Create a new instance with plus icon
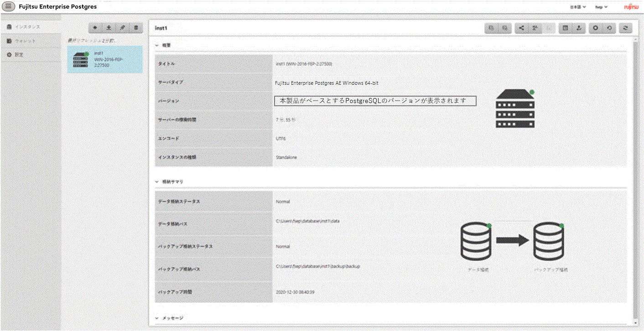The image size is (644, 331). click(95, 28)
